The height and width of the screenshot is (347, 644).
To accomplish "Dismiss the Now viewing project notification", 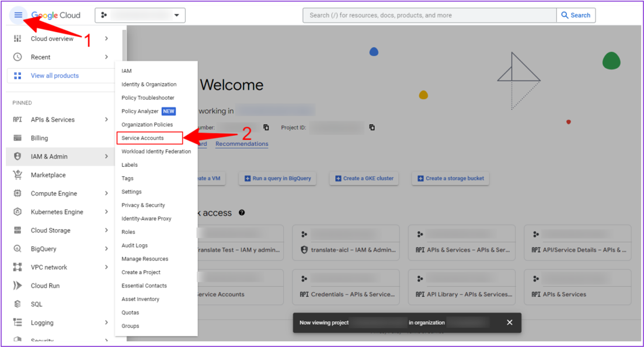I will click(510, 323).
